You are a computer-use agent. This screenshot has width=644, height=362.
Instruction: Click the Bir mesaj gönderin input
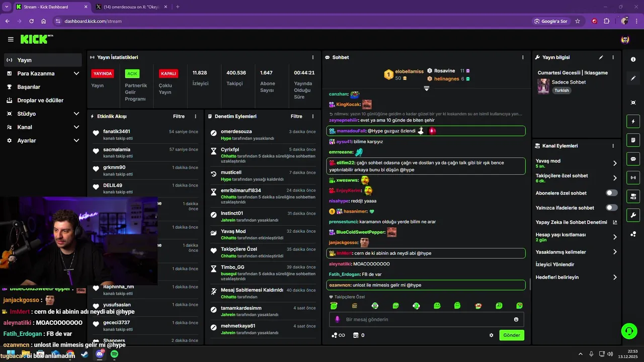427,319
